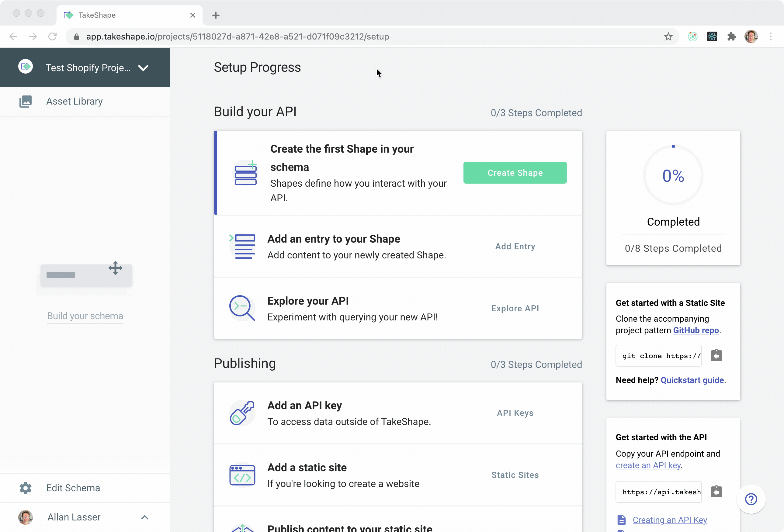
Task: Click the Explore your API magnifier icon
Action: (x=242, y=308)
